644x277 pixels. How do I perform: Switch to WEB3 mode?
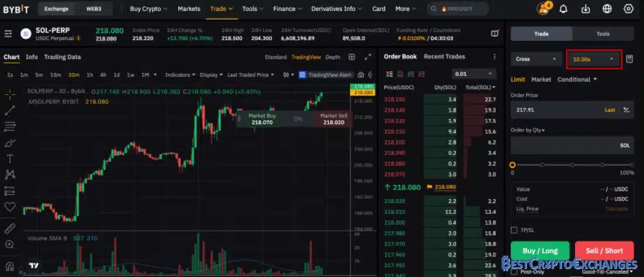tap(94, 9)
